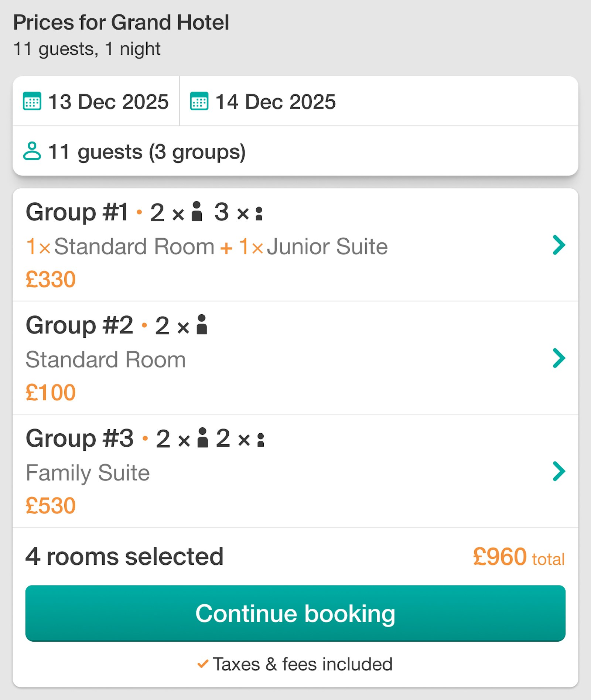The width and height of the screenshot is (591, 700).
Task: Expand Group #1 room options chevron
Action: [558, 245]
